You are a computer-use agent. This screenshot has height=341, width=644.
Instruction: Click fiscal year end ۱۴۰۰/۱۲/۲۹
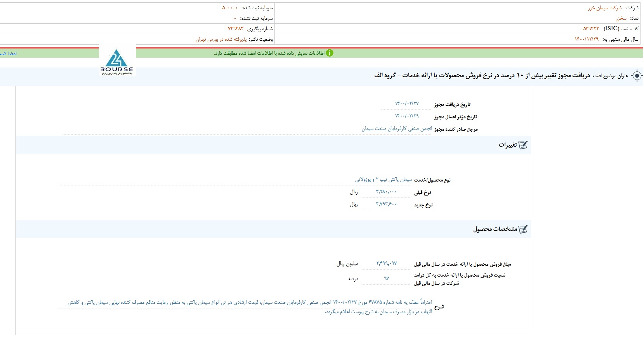click(x=587, y=39)
